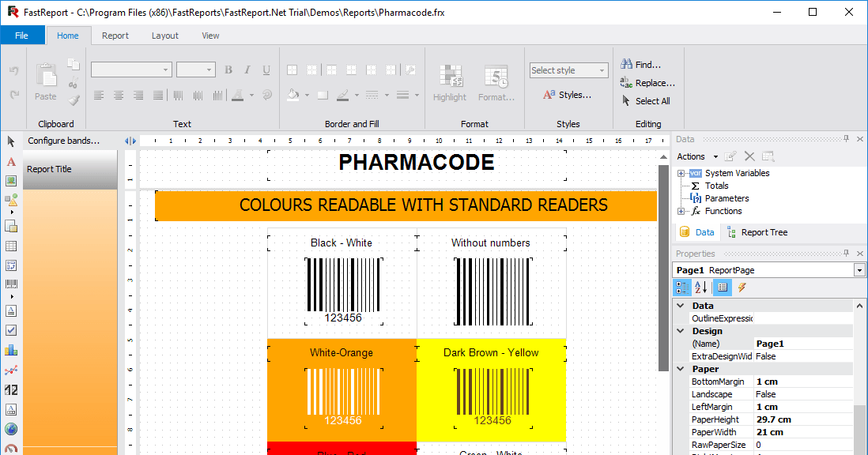Align text left
This screenshot has height=455, width=868.
99,95
